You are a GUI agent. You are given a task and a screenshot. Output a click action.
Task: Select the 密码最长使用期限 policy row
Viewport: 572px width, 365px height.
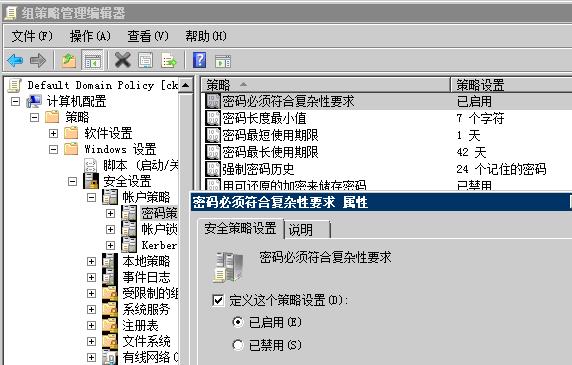(x=387, y=152)
